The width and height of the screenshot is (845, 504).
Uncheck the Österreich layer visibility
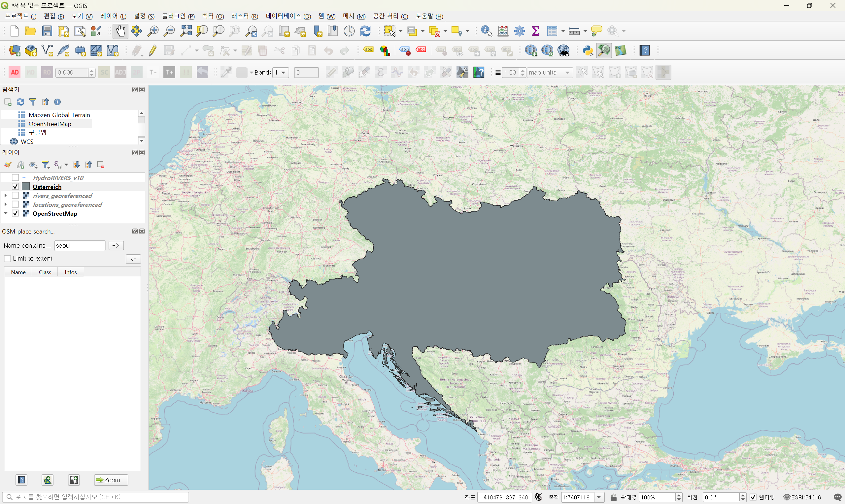point(15,186)
